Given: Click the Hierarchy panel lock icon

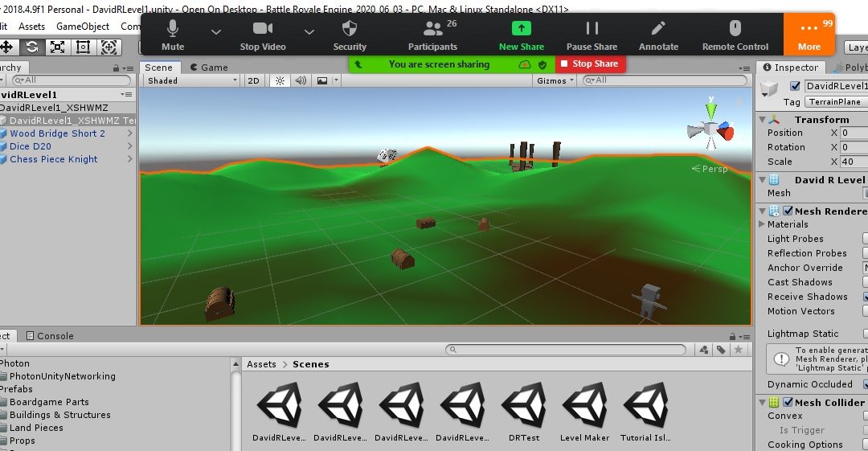Looking at the screenshot, I should [x=116, y=68].
